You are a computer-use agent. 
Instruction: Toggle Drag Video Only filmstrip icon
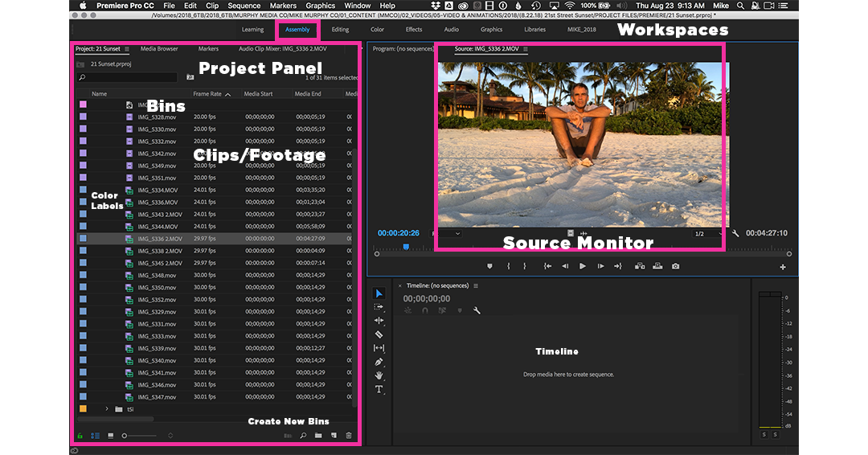coord(571,234)
